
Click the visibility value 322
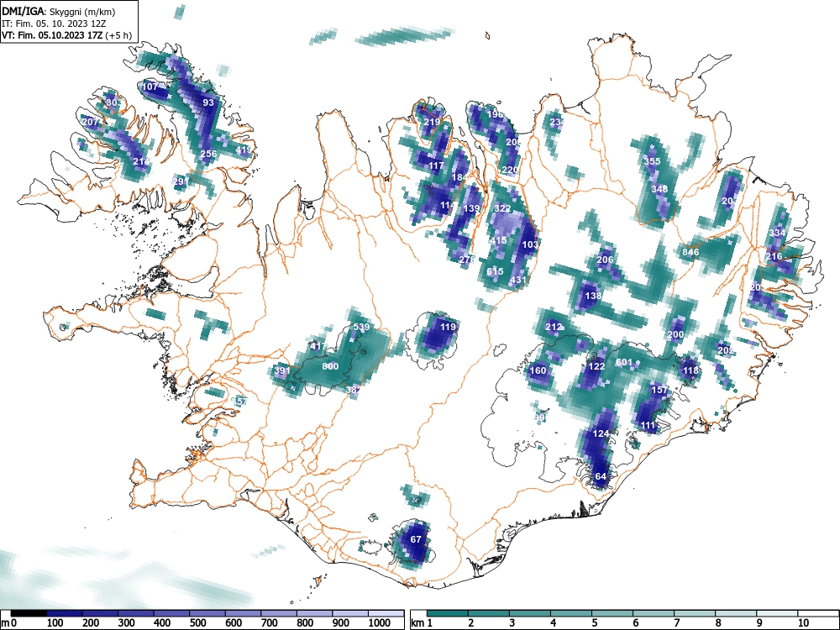tap(502, 208)
